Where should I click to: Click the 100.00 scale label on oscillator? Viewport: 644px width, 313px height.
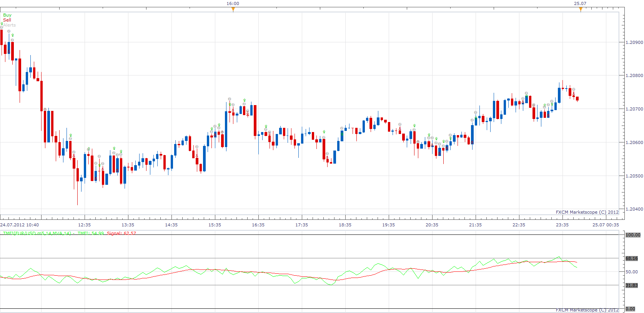(x=633, y=235)
